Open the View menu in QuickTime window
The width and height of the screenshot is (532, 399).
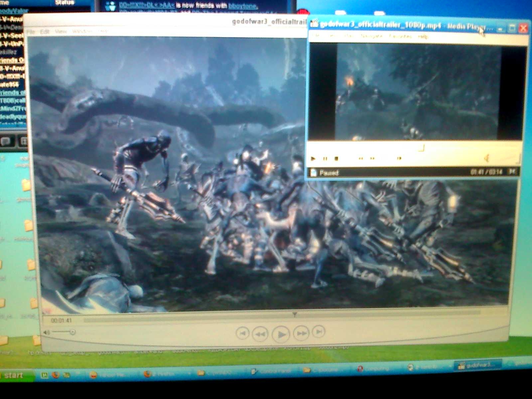coord(61,31)
